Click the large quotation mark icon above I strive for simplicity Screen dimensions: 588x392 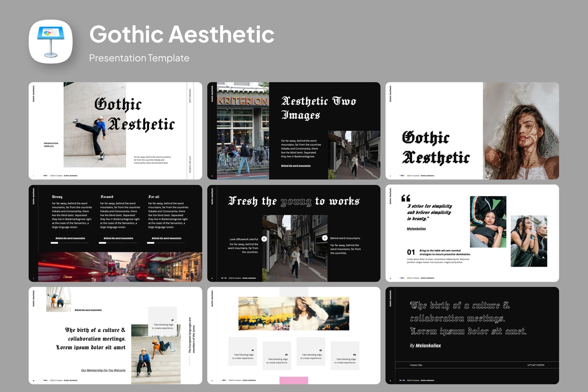[406, 198]
